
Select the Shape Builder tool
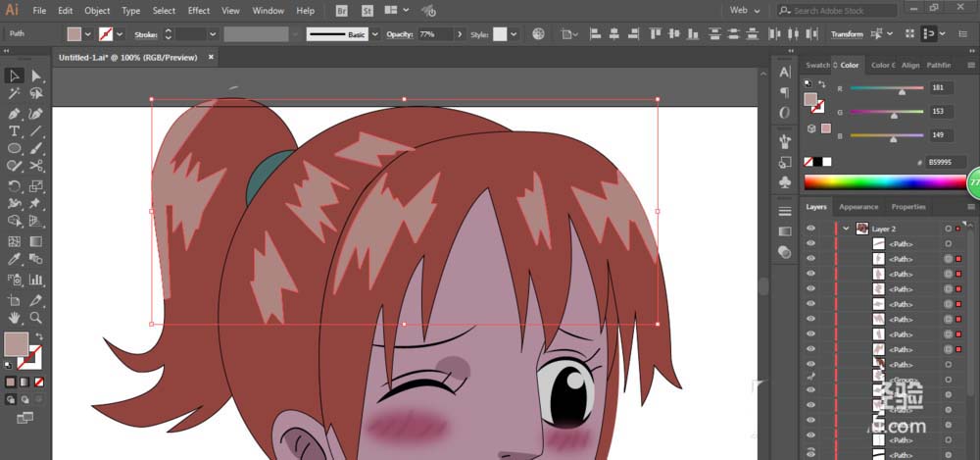click(x=14, y=221)
